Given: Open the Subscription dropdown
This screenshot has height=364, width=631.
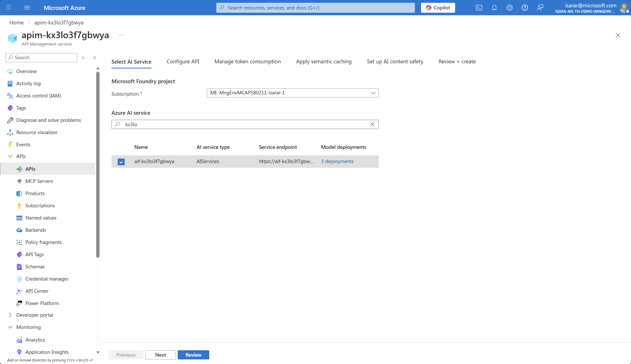Looking at the screenshot, I should click(x=293, y=93).
